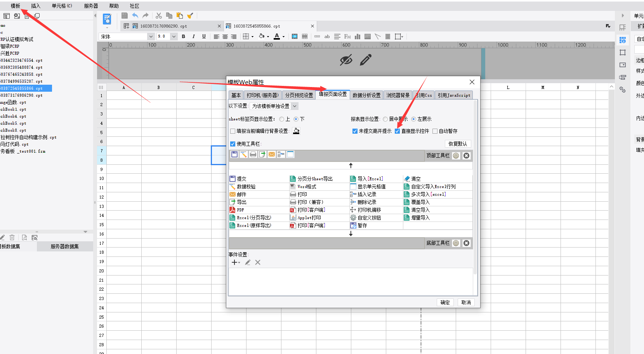Screen dimensions: 644x354
Task: Toggle italic formatting button I
Action: [193, 37]
